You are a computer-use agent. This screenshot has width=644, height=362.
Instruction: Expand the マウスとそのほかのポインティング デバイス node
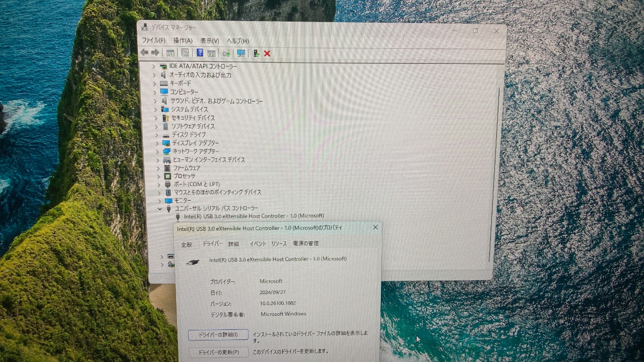pyautogui.click(x=159, y=192)
